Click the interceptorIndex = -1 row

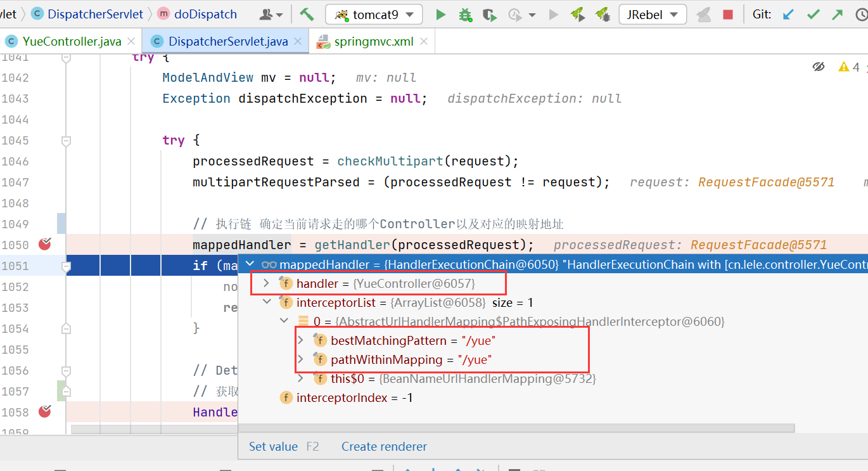point(553,397)
